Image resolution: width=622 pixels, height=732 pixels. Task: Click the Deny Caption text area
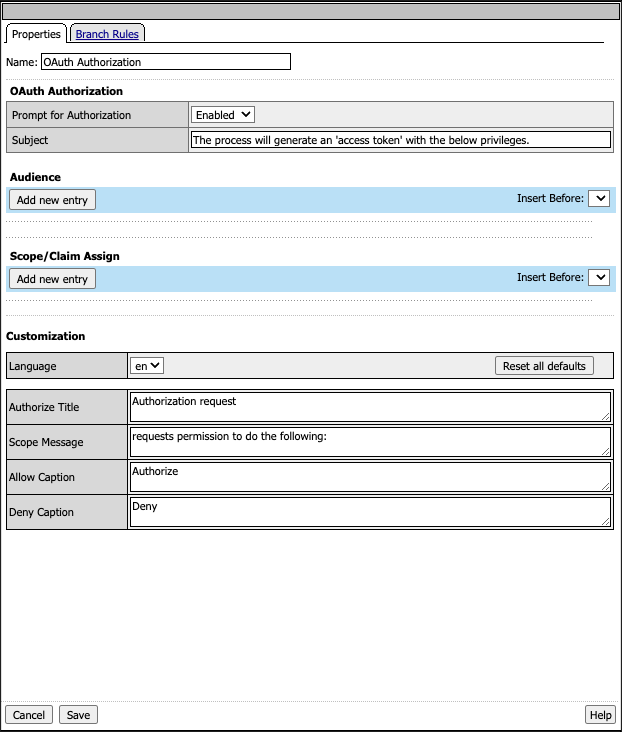point(370,512)
